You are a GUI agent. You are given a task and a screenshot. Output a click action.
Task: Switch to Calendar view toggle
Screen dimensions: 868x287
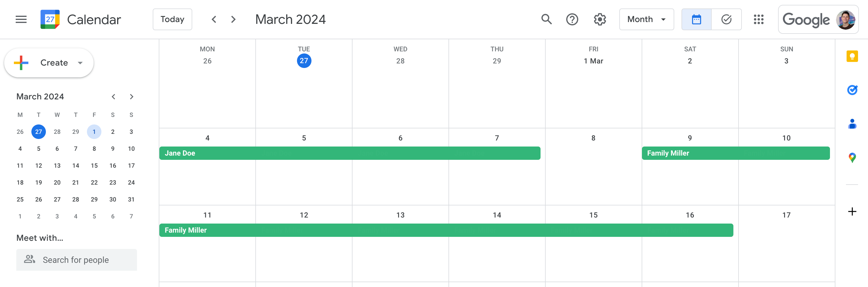tap(696, 20)
